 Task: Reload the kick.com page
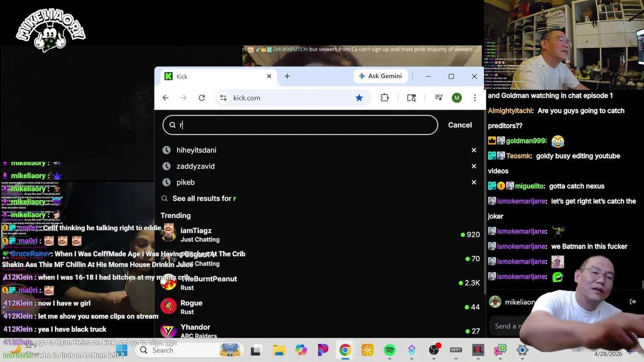coord(202,98)
